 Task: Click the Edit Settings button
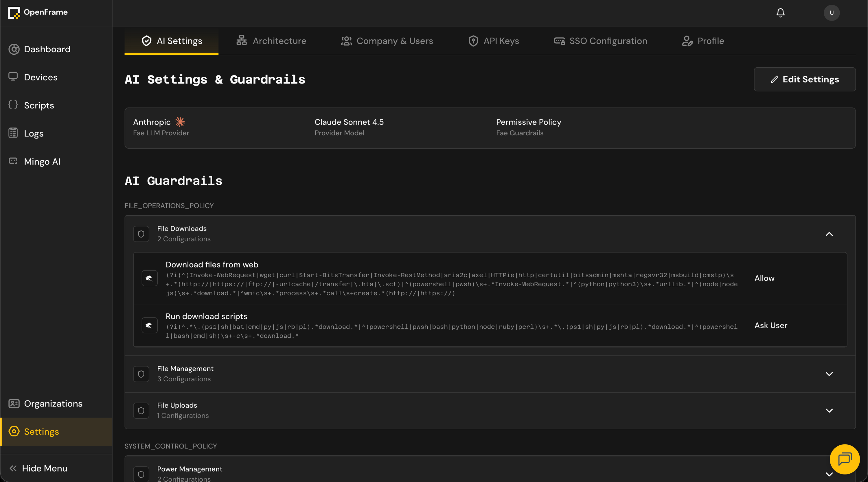[x=805, y=80]
